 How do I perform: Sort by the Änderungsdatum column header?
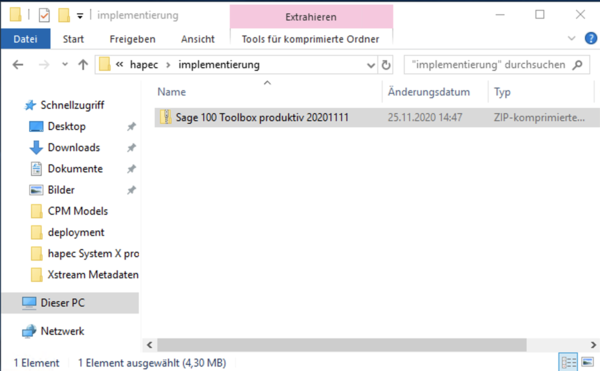coord(429,92)
